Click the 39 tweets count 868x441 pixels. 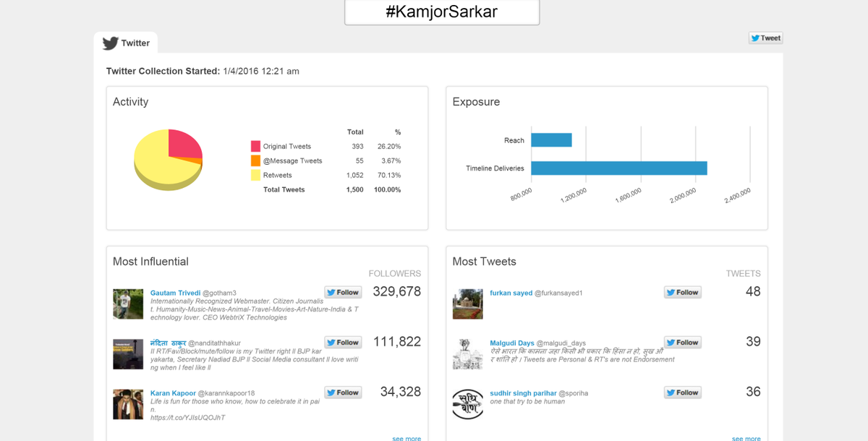click(x=753, y=341)
